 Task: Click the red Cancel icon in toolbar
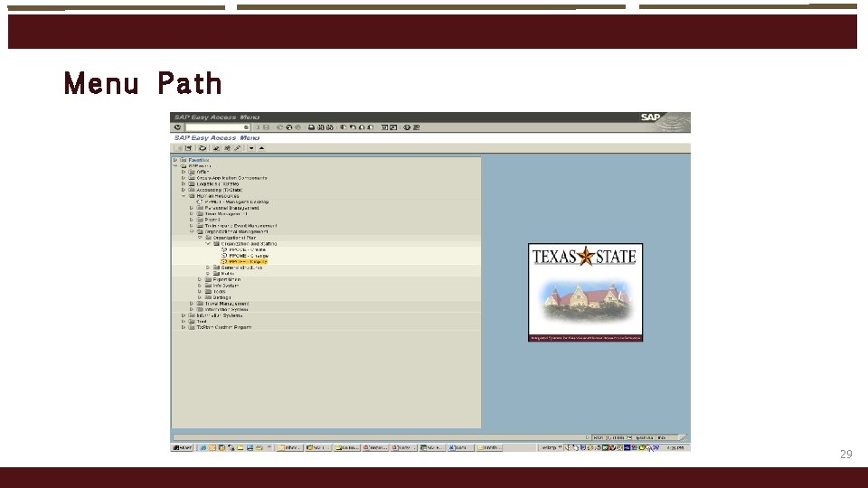point(297,127)
